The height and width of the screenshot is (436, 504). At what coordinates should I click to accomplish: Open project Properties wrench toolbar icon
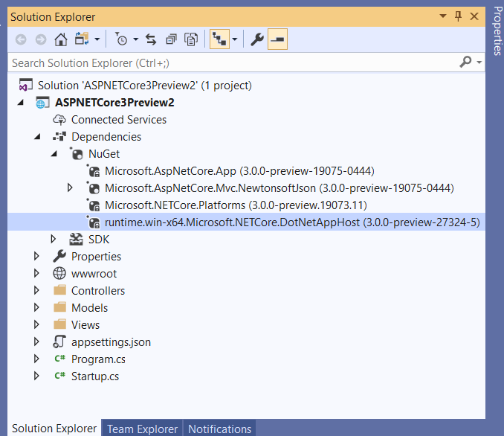pyautogui.click(x=257, y=39)
